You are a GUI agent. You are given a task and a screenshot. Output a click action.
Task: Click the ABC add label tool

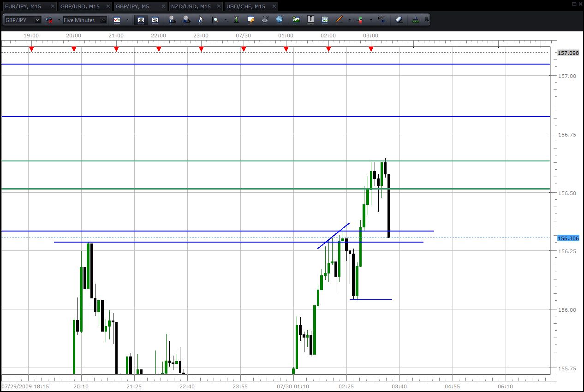(381, 20)
